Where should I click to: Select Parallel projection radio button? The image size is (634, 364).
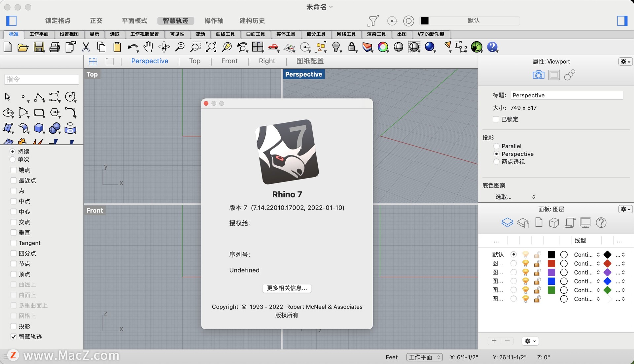point(496,146)
